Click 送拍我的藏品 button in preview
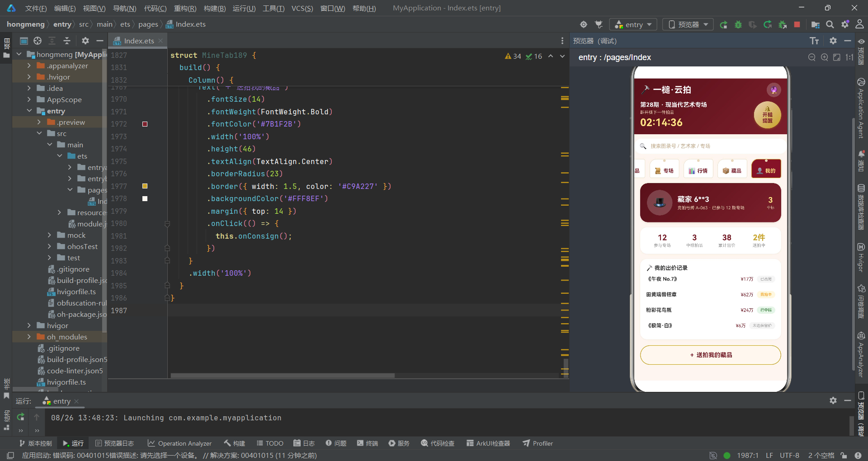The height and width of the screenshot is (461, 868). tap(710, 355)
